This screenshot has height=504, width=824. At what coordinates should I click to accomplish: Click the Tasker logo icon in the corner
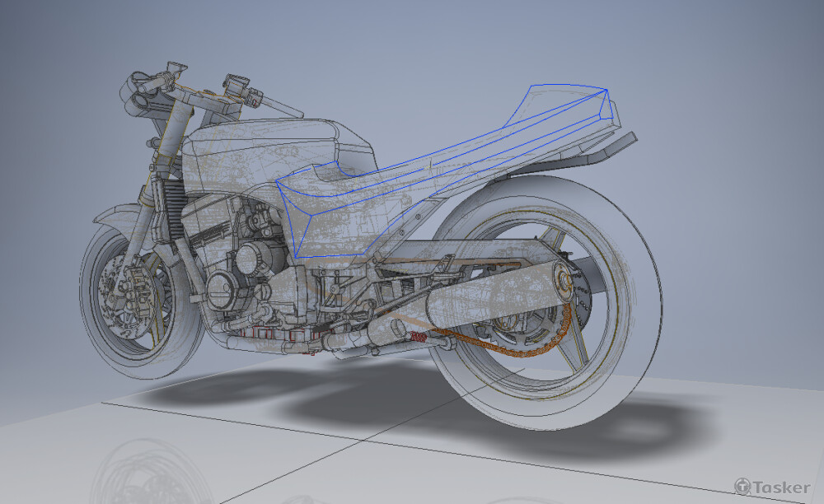tap(742, 487)
